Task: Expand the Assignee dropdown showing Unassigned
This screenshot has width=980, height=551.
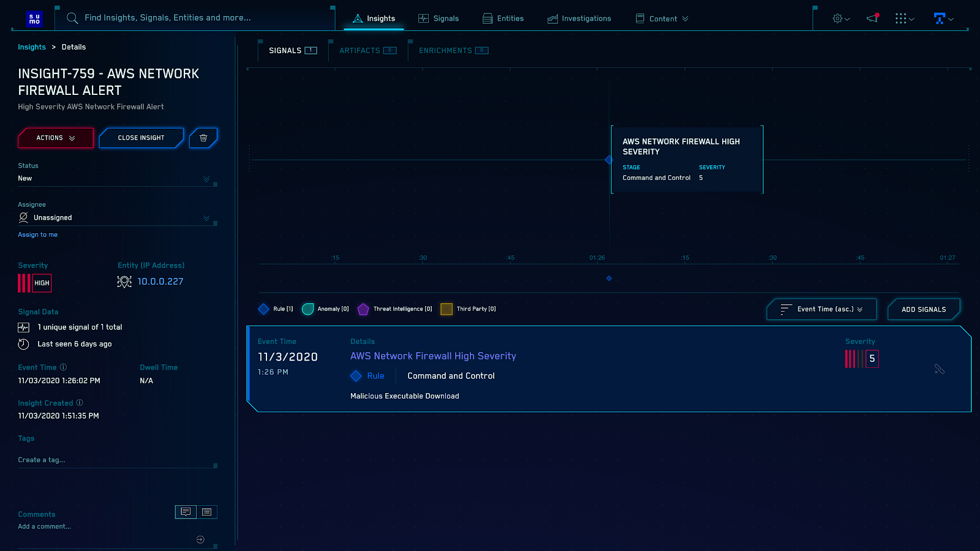Action: (x=117, y=218)
